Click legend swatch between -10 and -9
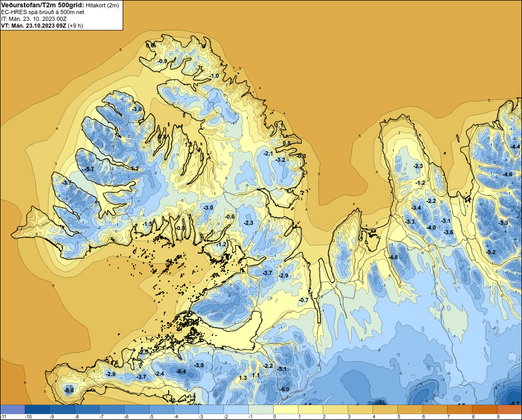Image resolution: width=522 pixels, height=420 pixels. [37, 410]
